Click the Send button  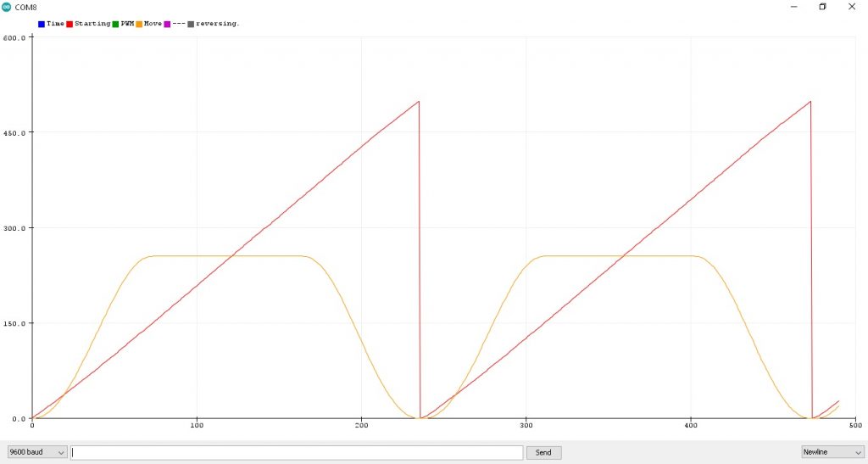[543, 452]
